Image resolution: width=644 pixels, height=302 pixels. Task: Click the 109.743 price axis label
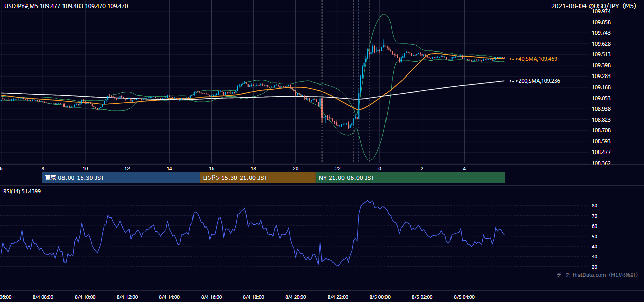tap(601, 33)
